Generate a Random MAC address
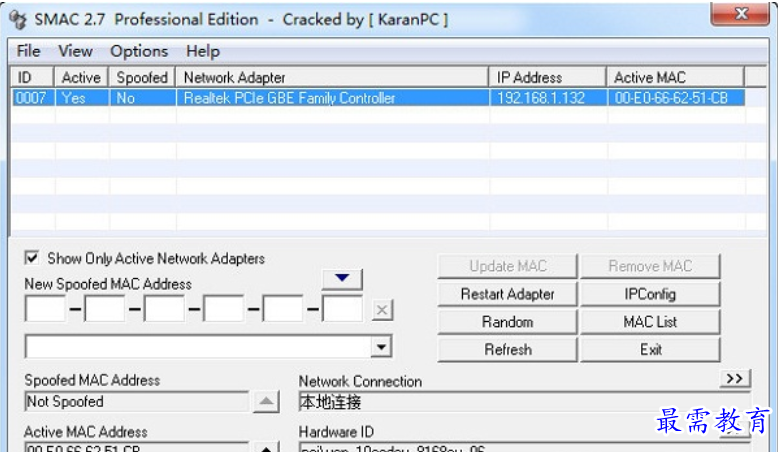Image resolution: width=778 pixels, height=452 pixels. 508,322
